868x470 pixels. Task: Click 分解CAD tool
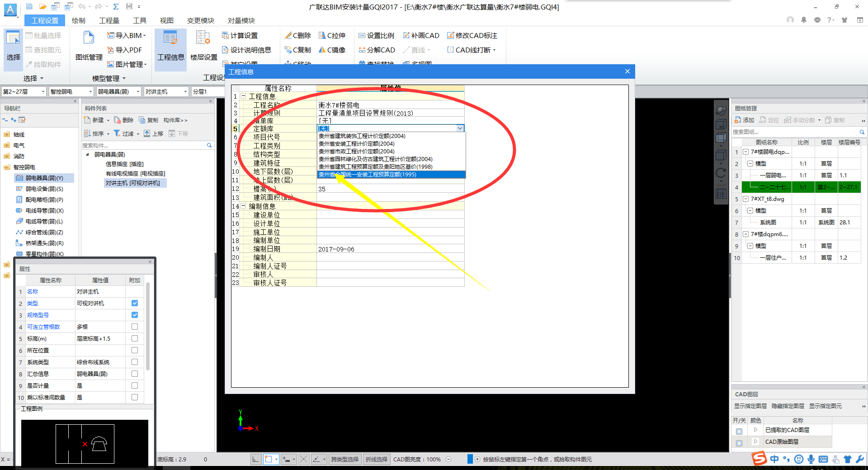[x=377, y=50]
